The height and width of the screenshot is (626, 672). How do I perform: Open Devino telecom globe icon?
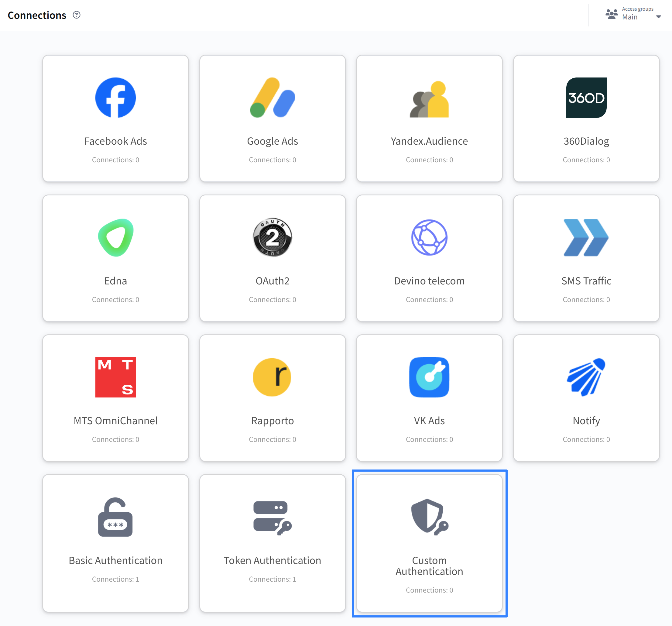429,237
